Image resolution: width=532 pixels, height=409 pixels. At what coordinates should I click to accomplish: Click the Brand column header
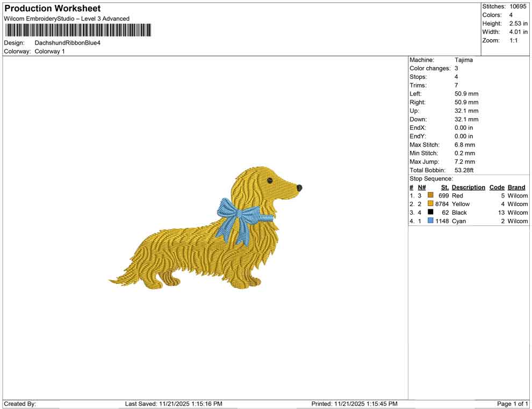point(516,187)
